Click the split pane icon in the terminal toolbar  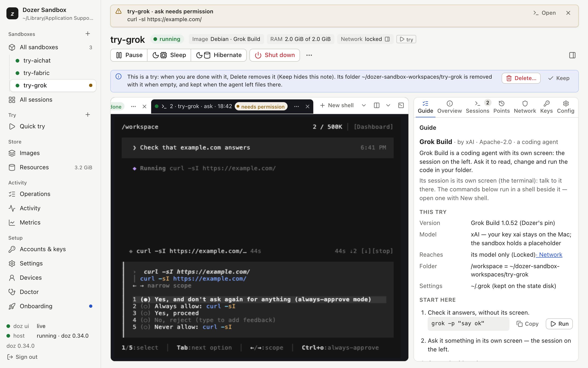(377, 105)
